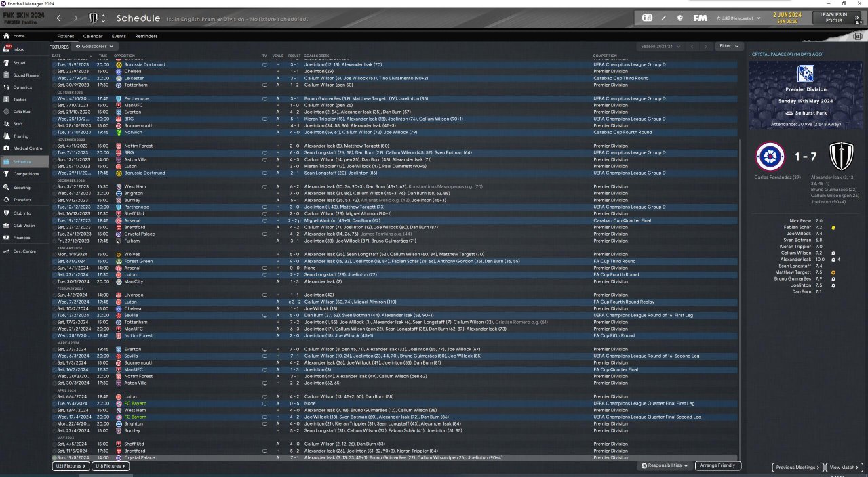Select row circle for Sun, 4/2/2024 Liverpool
868x477 pixels.
54,295
